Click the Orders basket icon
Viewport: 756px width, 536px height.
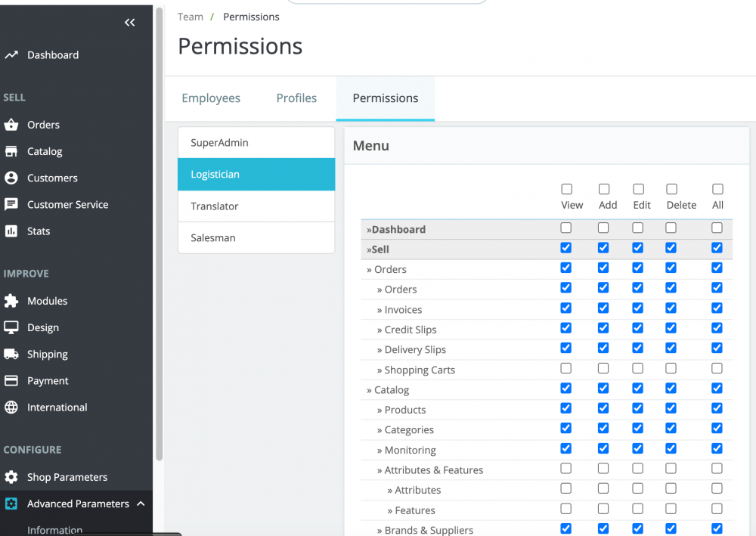pos(11,125)
